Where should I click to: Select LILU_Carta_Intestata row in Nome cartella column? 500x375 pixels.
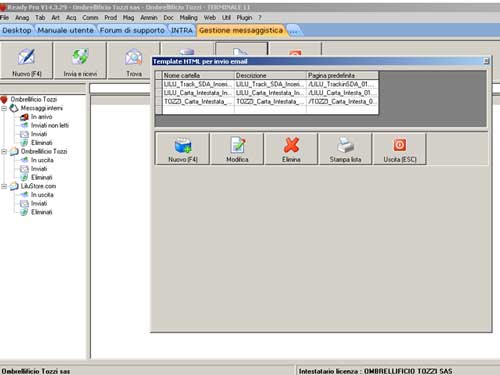(x=198, y=93)
